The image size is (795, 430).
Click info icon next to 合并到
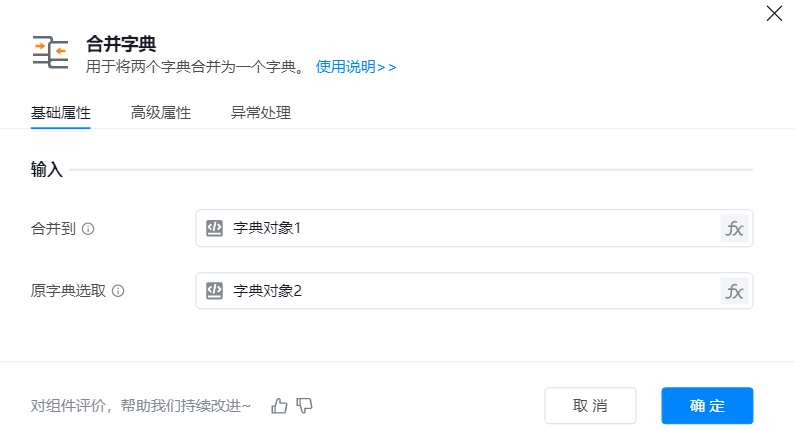[x=88, y=229]
